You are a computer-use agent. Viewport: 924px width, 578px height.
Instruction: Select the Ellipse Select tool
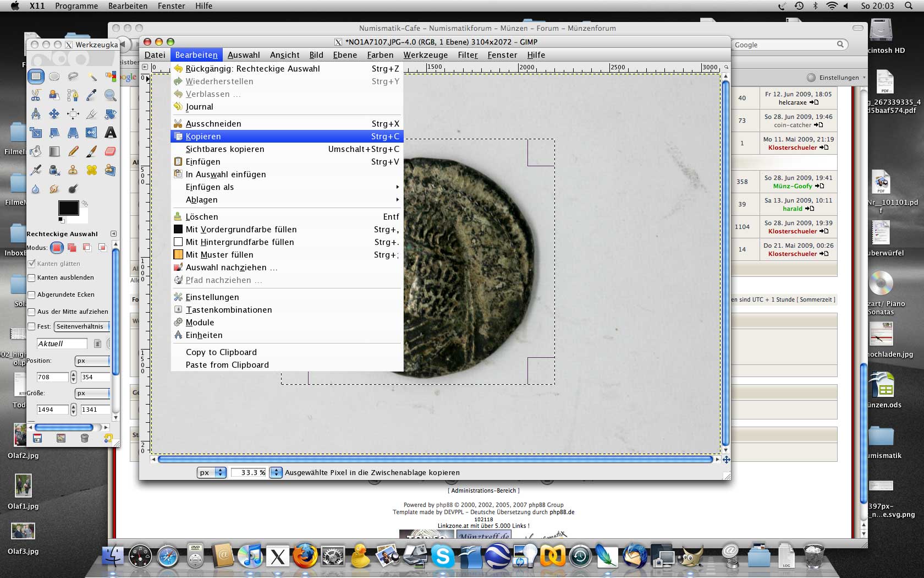coord(54,77)
